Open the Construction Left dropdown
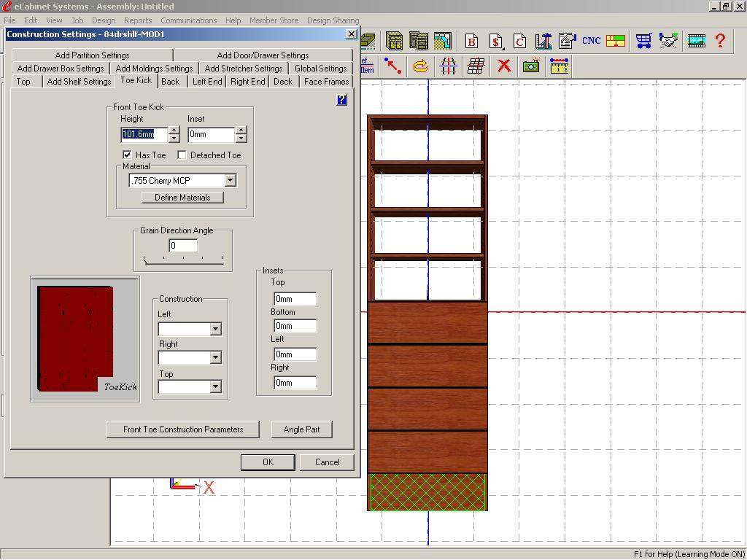This screenshot has width=747, height=560. tap(215, 329)
